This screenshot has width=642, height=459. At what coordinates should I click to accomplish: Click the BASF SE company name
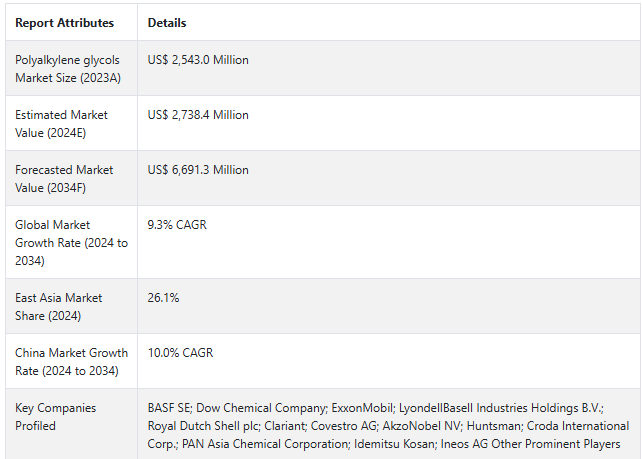click(168, 408)
